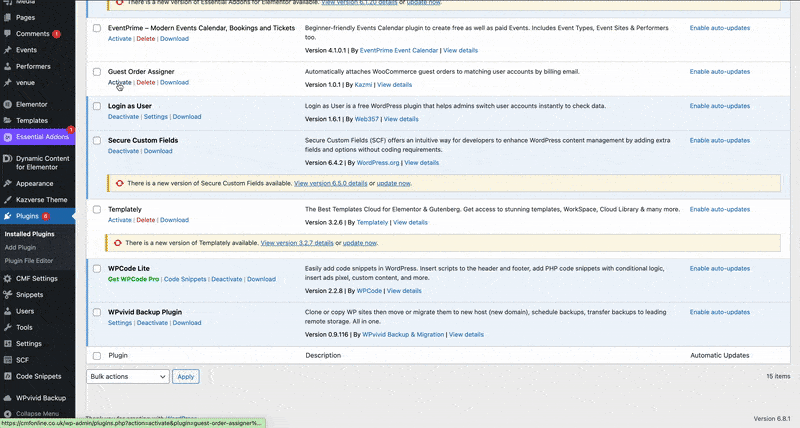
Task: Click the Events icon in sidebar
Action: (8, 49)
